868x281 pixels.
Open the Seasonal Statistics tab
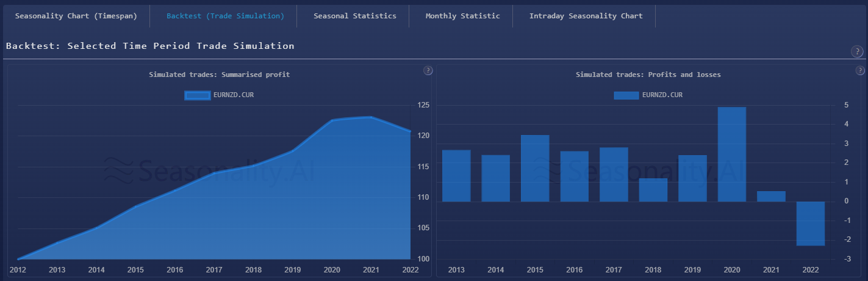(354, 16)
